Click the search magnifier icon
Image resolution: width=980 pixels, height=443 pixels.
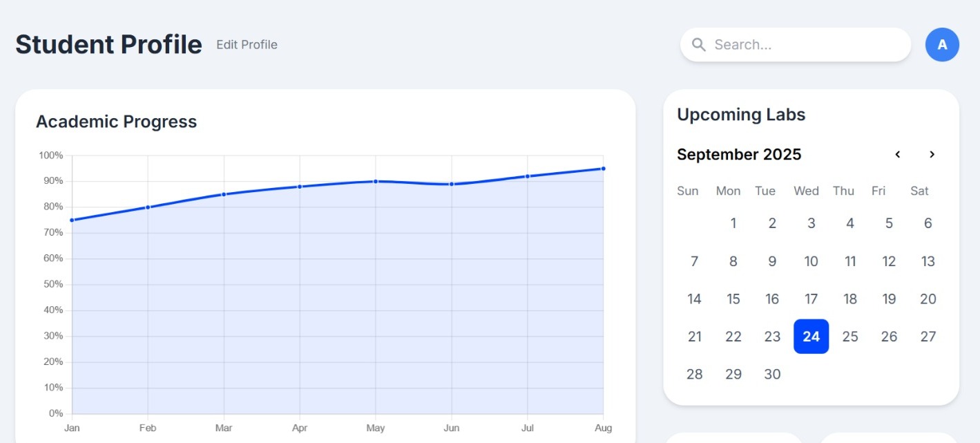698,45
